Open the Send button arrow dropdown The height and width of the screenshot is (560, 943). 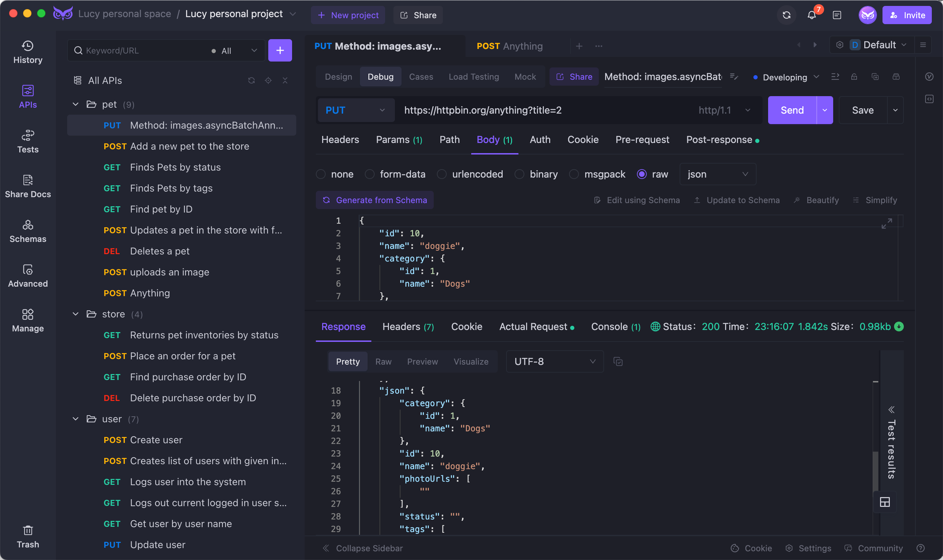click(824, 110)
